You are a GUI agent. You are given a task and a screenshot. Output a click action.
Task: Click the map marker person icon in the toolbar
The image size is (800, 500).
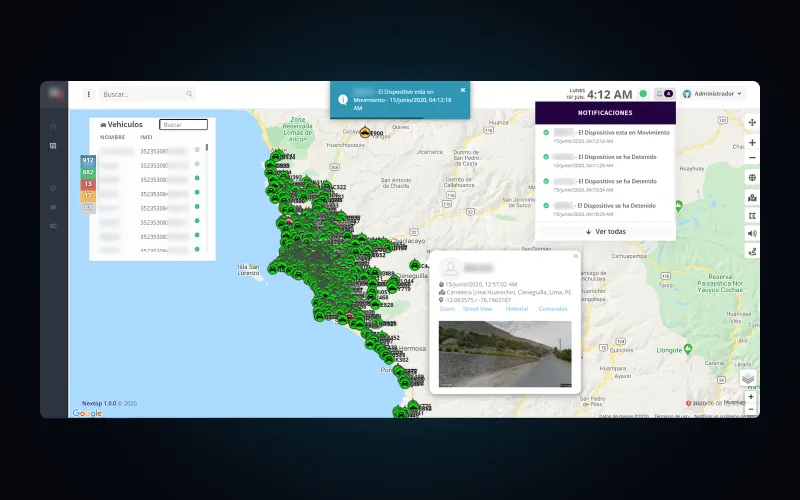click(752, 198)
